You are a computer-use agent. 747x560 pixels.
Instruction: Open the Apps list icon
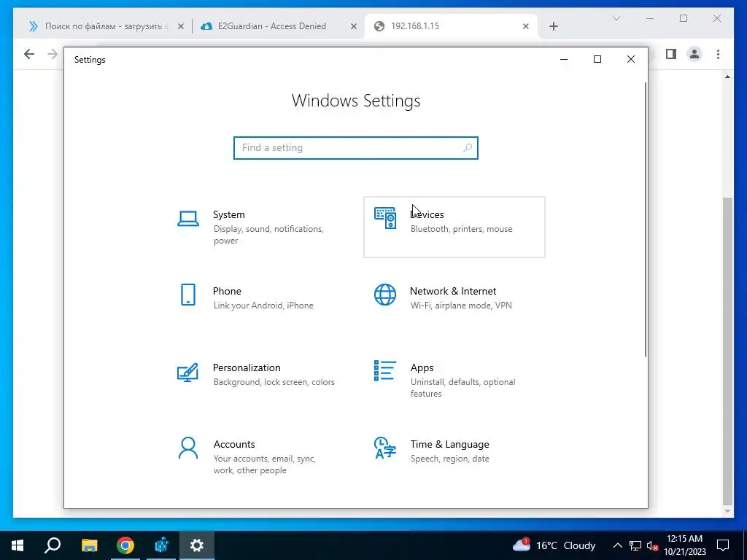[x=385, y=371]
